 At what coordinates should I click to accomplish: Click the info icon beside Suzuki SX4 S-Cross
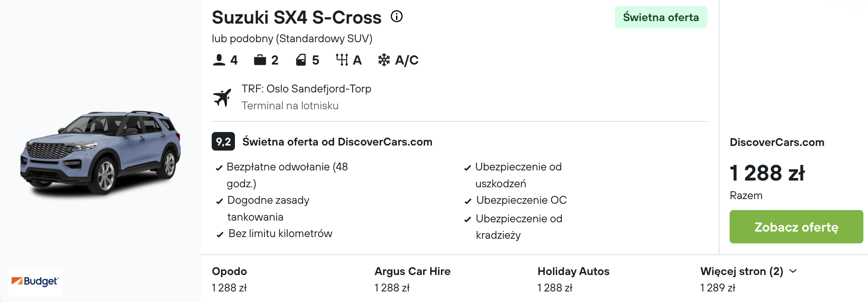[x=396, y=16]
